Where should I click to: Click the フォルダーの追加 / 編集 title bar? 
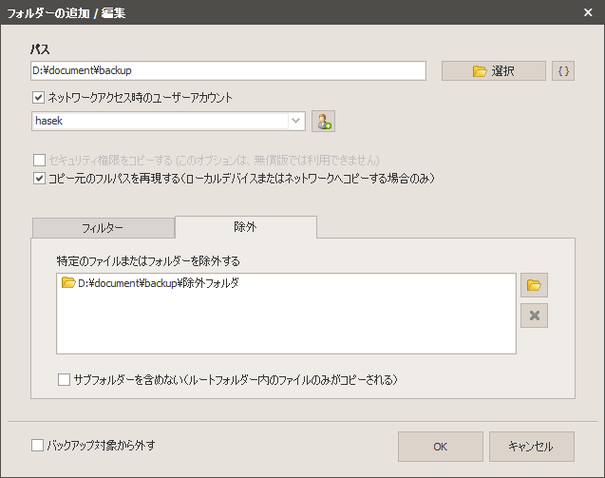(250, 13)
